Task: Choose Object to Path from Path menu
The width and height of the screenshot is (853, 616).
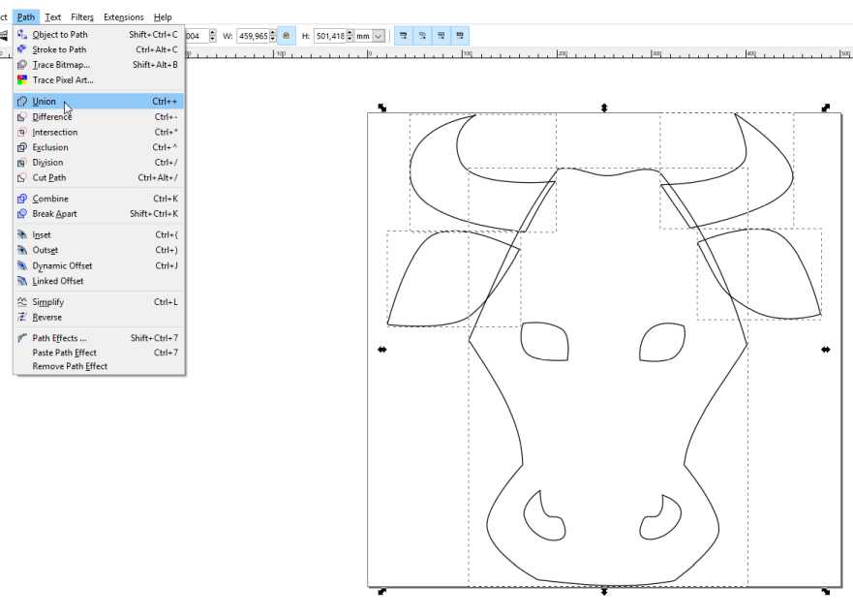Action: (x=99, y=34)
